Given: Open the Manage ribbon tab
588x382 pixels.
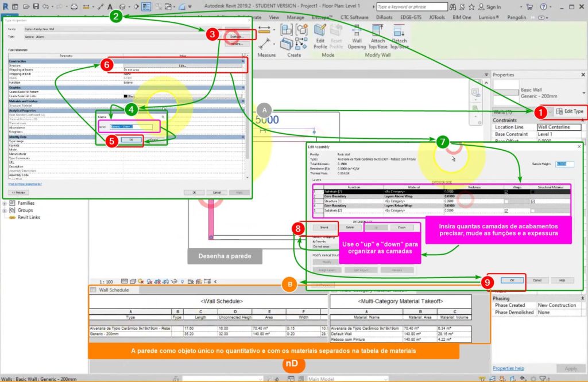Looking at the screenshot, I should point(295,18).
